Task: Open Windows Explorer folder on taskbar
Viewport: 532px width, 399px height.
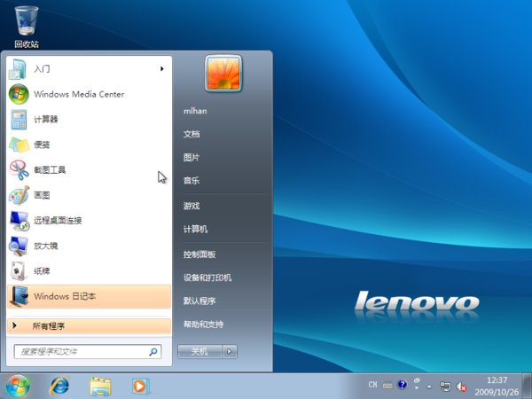Action: pyautogui.click(x=100, y=387)
